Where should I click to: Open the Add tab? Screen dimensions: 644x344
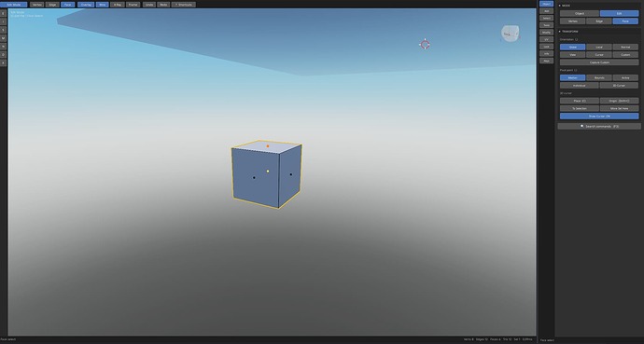[x=546, y=11]
